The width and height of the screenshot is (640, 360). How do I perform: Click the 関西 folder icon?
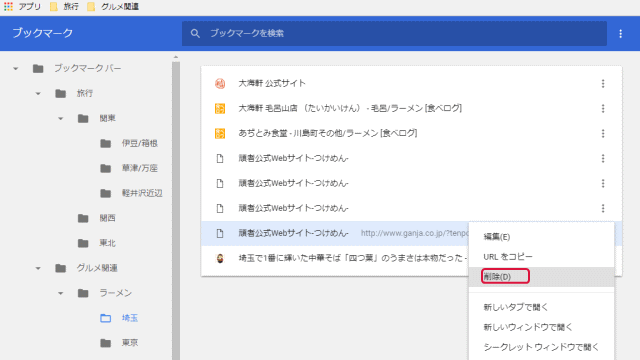83,218
